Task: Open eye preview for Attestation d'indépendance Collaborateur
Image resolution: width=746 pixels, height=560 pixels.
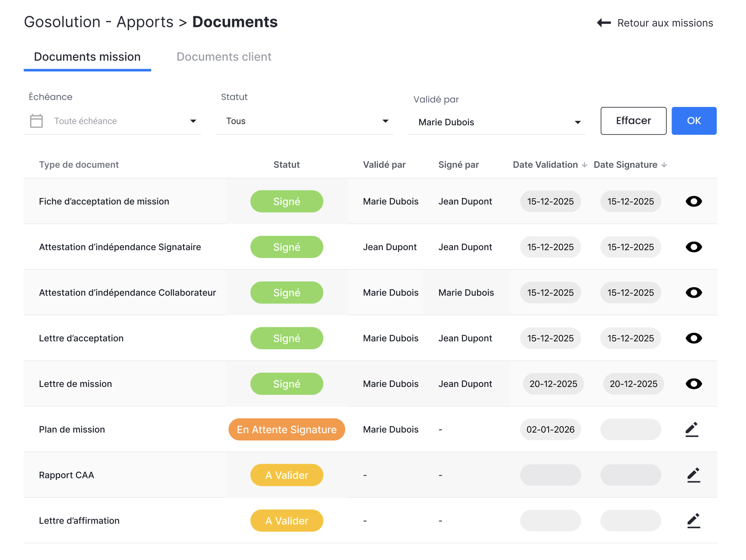Action: pyautogui.click(x=693, y=293)
